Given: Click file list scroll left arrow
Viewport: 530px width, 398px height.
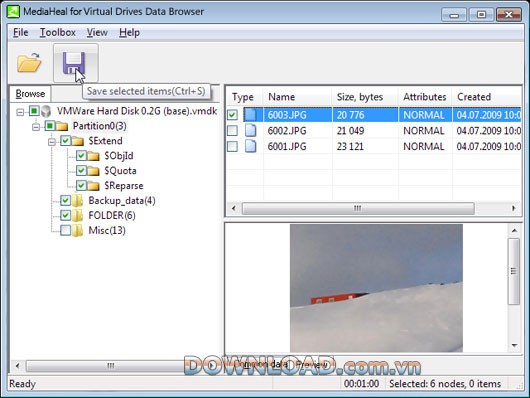Looking at the screenshot, I should [x=234, y=208].
